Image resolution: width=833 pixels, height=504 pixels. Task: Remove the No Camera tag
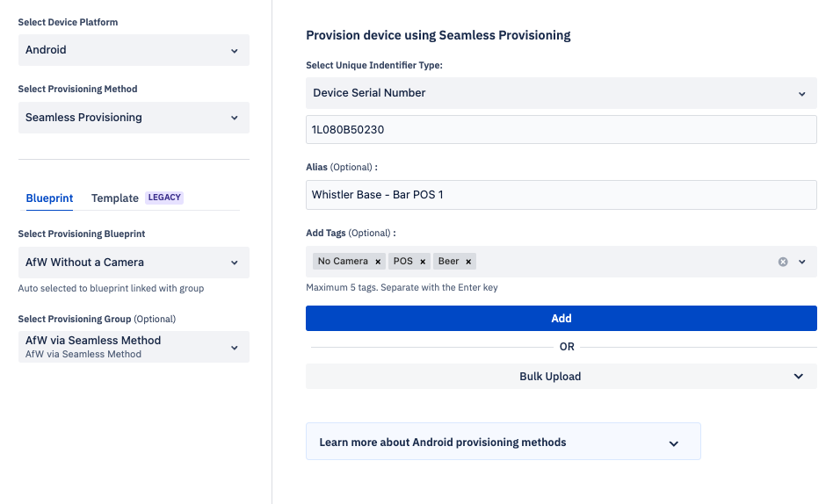[378, 262]
